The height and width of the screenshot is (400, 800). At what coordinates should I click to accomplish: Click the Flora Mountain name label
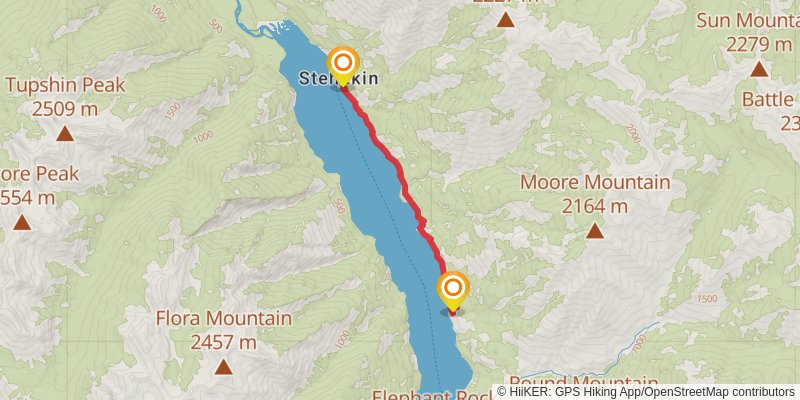(x=224, y=318)
